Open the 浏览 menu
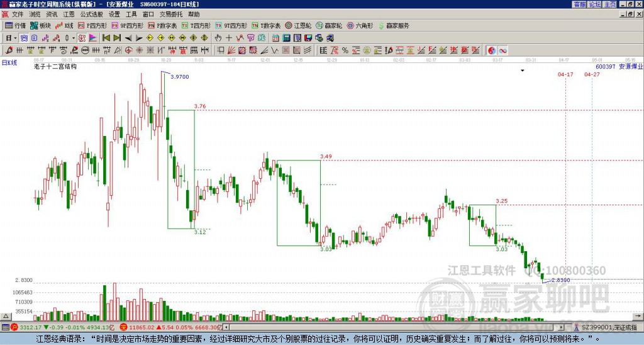Screen dimensions: 644x345 (35, 14)
